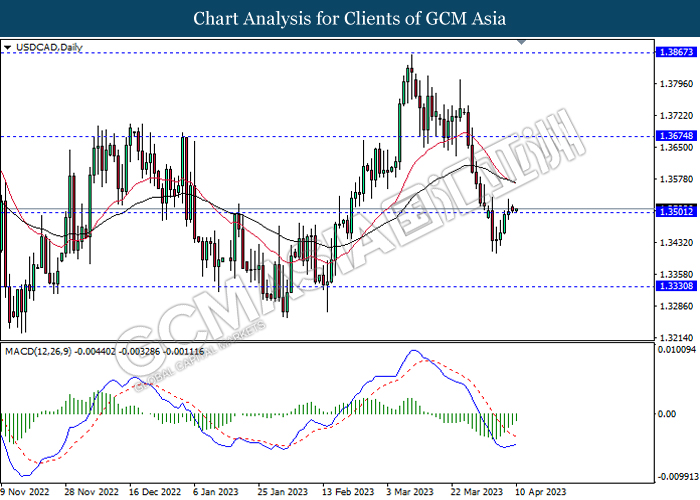Screen dimensions: 700x500
Task: Click the 1.37960 price axis value
Action: (x=676, y=83)
